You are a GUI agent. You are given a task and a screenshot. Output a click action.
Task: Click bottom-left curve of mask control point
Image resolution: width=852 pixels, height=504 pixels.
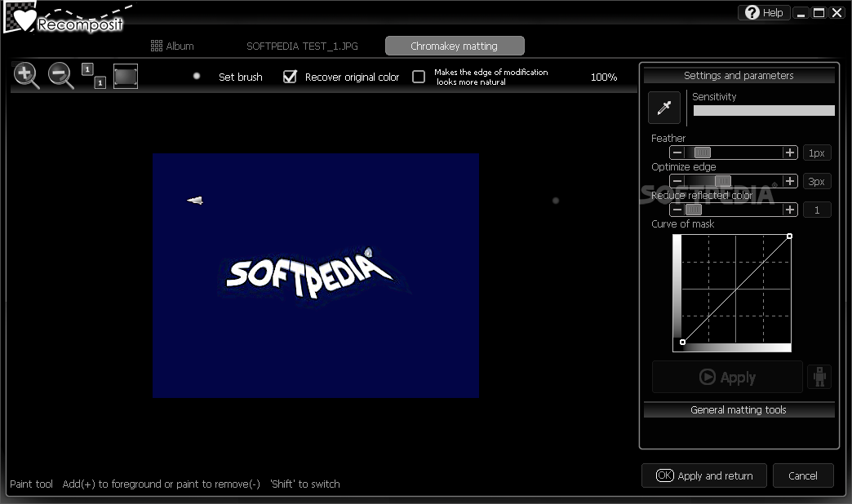tap(682, 343)
